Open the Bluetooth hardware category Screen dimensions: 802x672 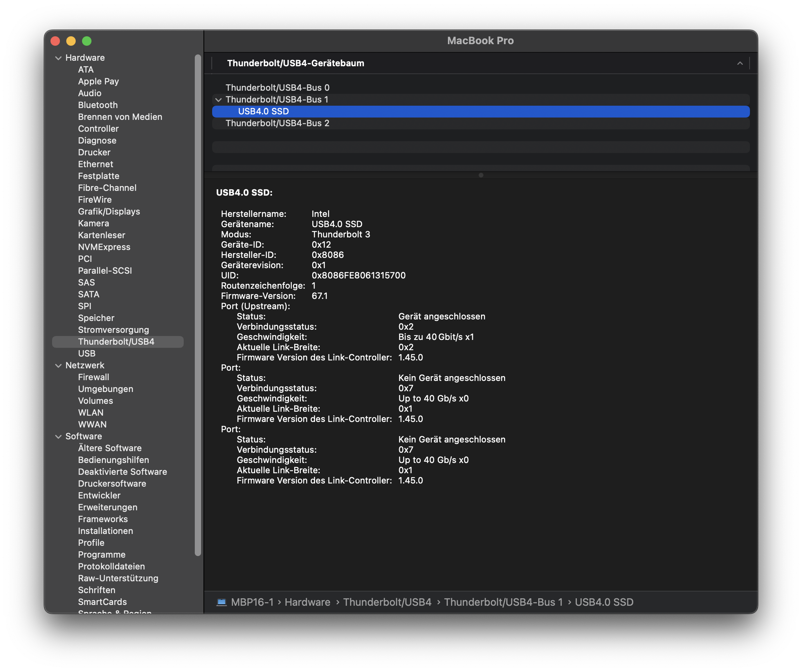point(98,105)
